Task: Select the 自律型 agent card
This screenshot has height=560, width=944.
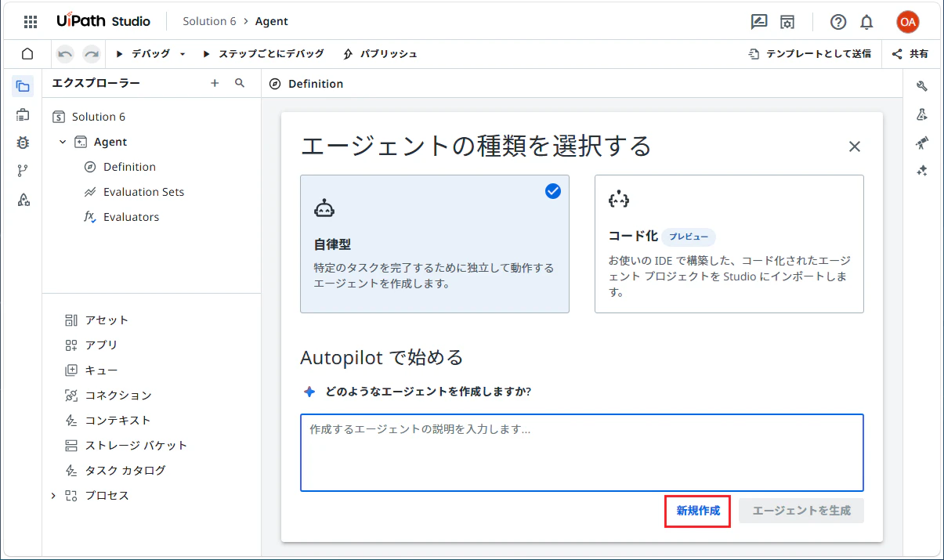Action: [435, 244]
